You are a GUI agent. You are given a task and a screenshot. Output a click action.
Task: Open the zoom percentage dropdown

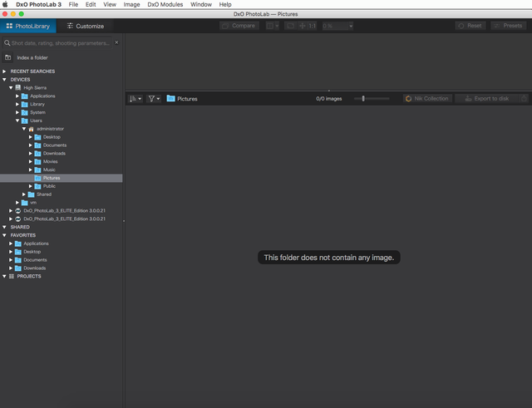(x=351, y=26)
